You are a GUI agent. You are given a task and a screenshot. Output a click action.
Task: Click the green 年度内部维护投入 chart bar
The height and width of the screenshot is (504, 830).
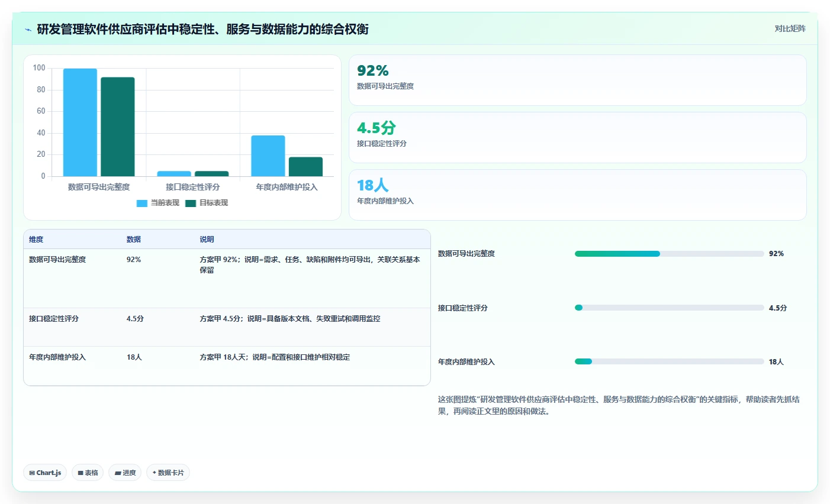click(305, 167)
